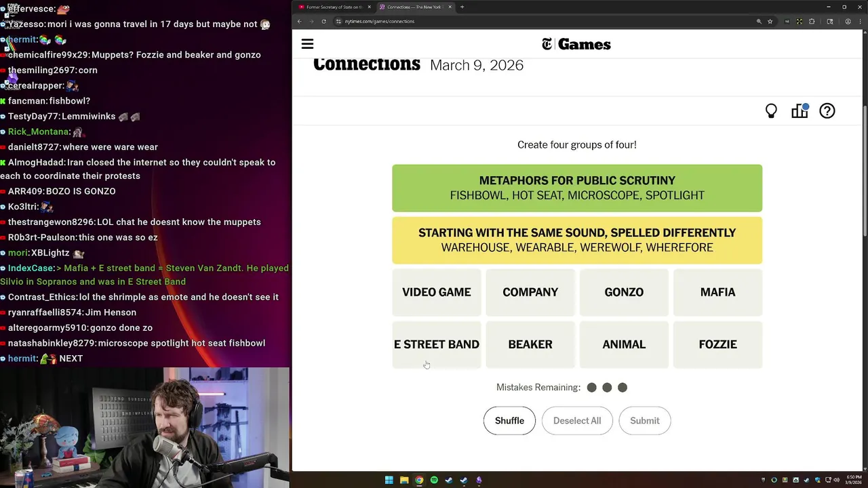Open File Explorer from the taskbar
The image size is (868, 488).
click(x=404, y=480)
